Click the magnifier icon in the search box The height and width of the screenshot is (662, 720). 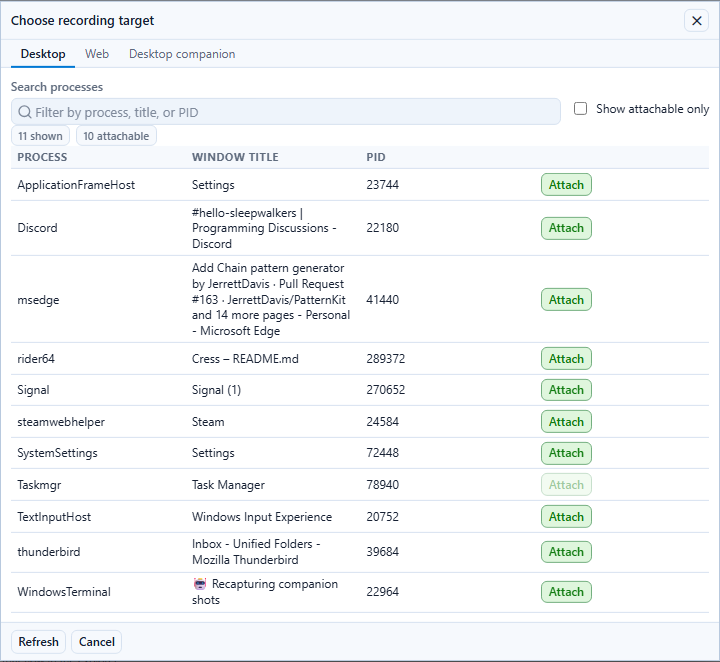pyautogui.click(x=25, y=112)
